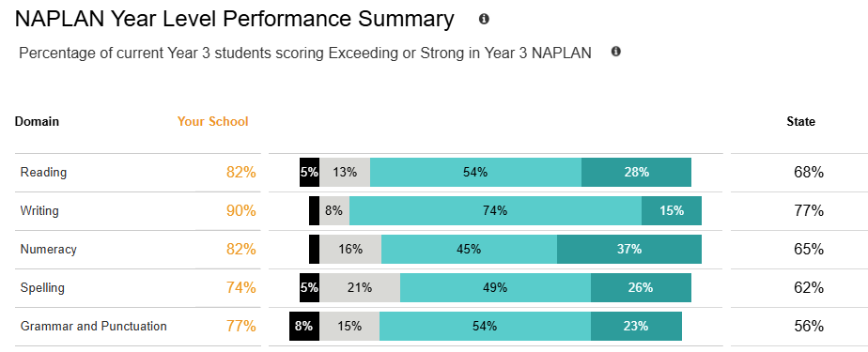Select the Reading domain row label

(x=44, y=172)
